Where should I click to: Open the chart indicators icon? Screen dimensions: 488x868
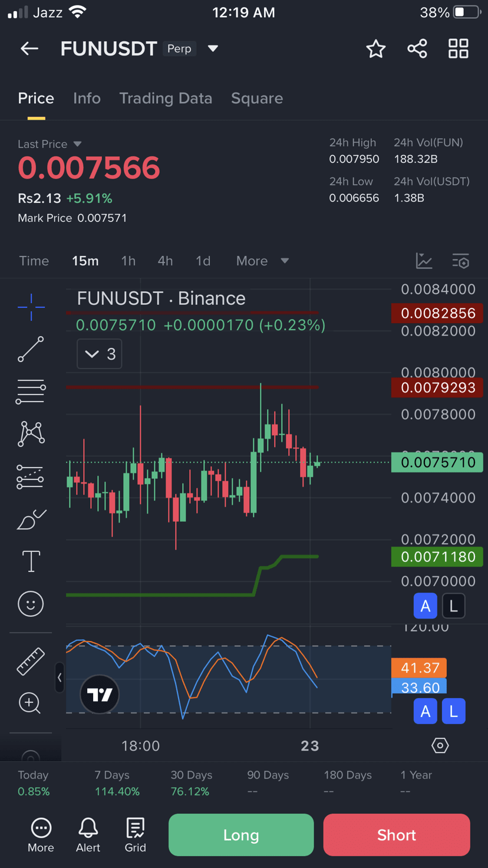424,261
